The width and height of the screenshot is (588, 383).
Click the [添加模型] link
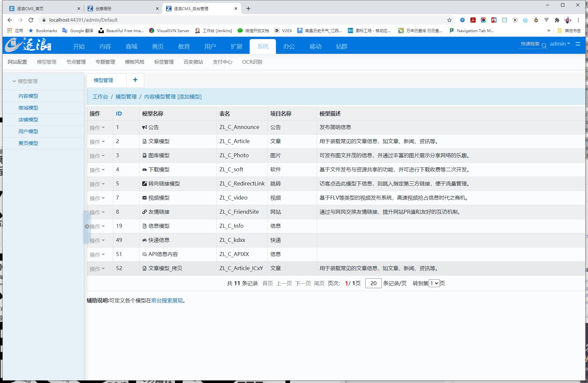190,96
